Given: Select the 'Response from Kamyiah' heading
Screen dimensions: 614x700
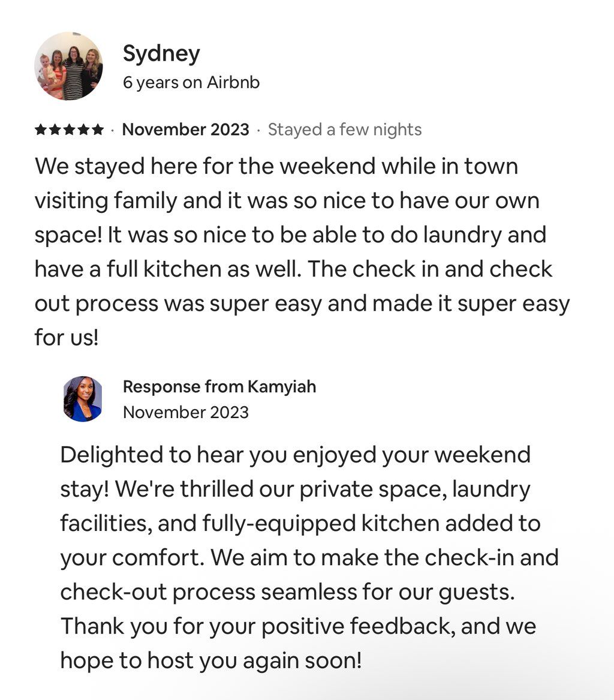Looking at the screenshot, I should 219,387.
